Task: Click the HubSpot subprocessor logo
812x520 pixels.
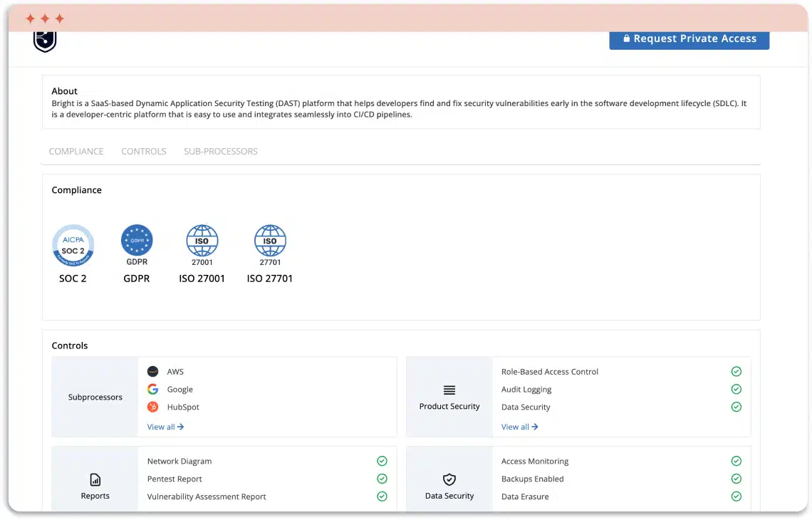Action: point(153,407)
